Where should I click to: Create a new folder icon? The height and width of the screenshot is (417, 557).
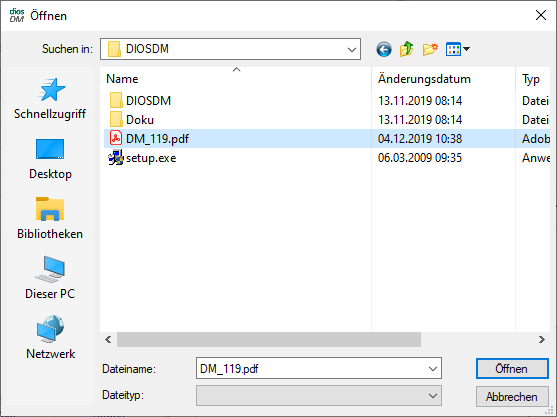[x=430, y=49]
